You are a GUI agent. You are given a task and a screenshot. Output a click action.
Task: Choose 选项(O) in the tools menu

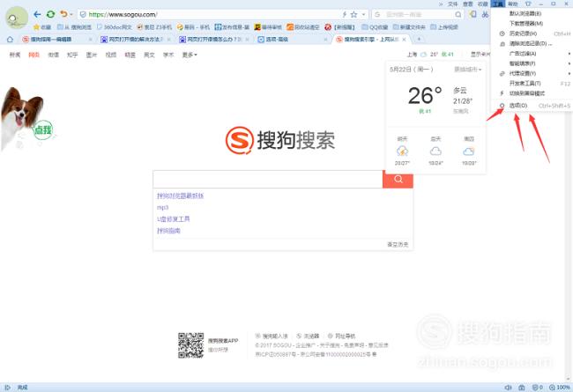[x=532, y=106]
